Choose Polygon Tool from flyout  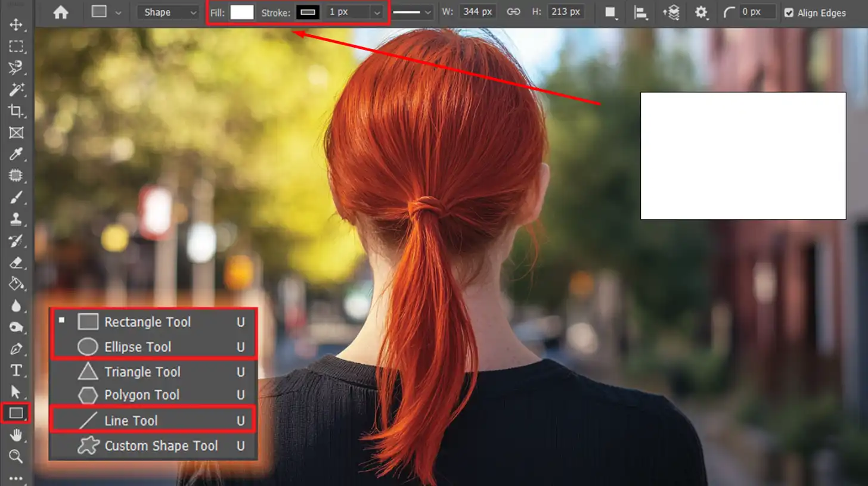coord(154,395)
